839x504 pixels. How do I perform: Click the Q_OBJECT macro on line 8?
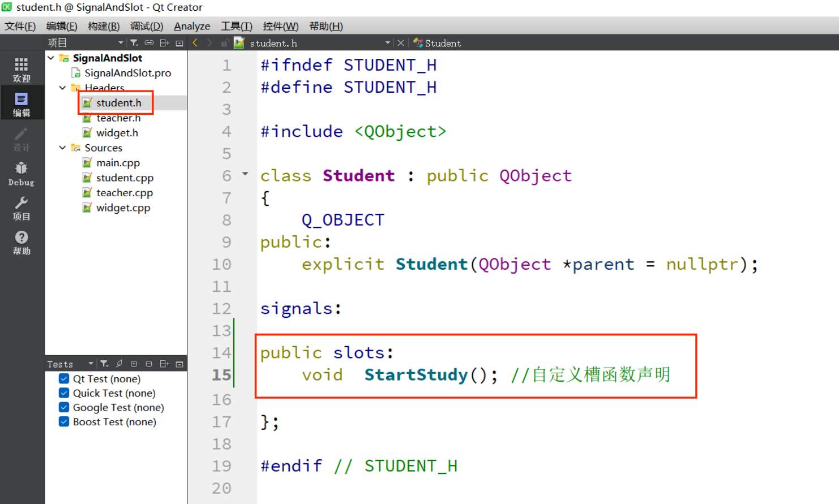coord(343,220)
